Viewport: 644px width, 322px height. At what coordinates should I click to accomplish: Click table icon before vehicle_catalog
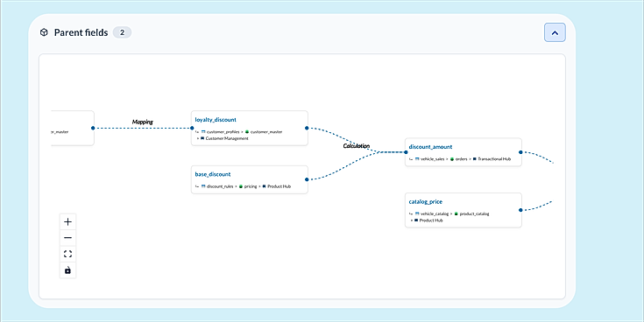(x=417, y=213)
